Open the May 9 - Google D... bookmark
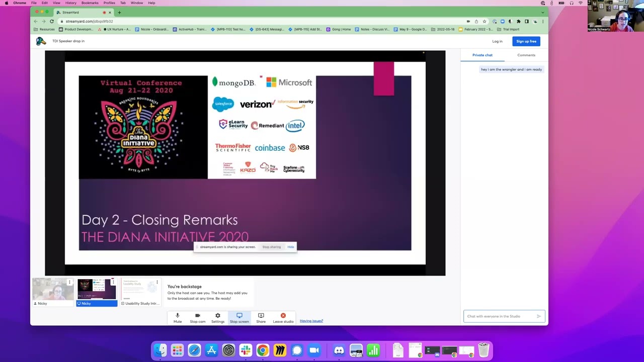 click(410, 29)
